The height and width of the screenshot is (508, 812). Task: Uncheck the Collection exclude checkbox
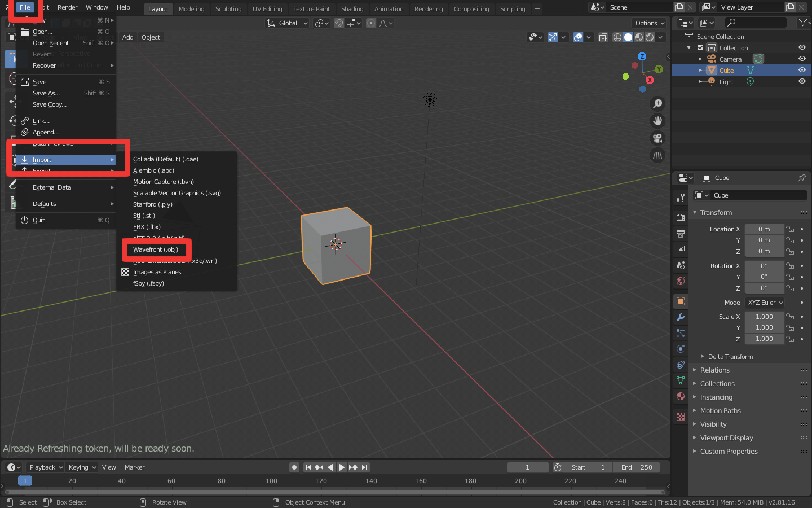[700, 48]
